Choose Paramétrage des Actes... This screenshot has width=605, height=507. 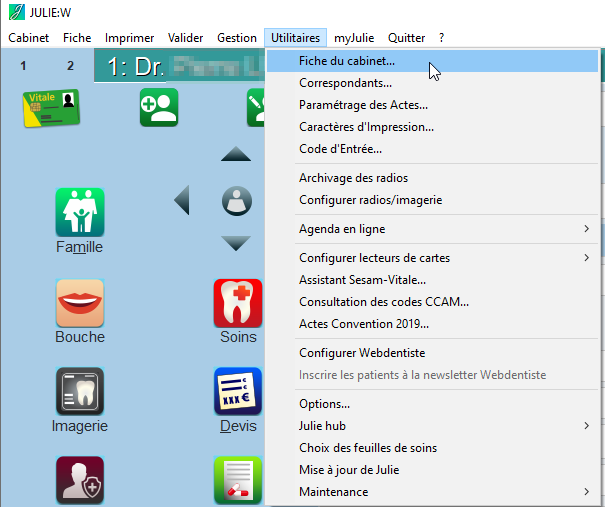point(432,105)
